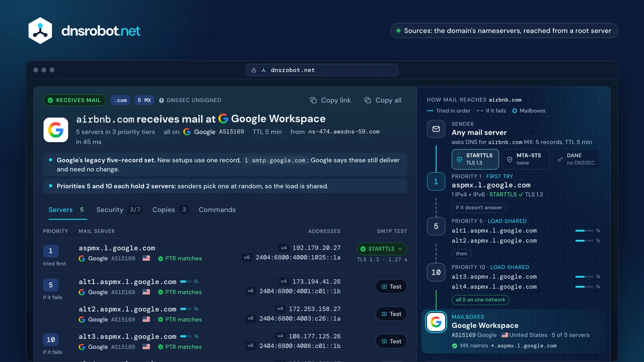Click the 5 MX badge
644x362 pixels.
pyautogui.click(x=144, y=101)
